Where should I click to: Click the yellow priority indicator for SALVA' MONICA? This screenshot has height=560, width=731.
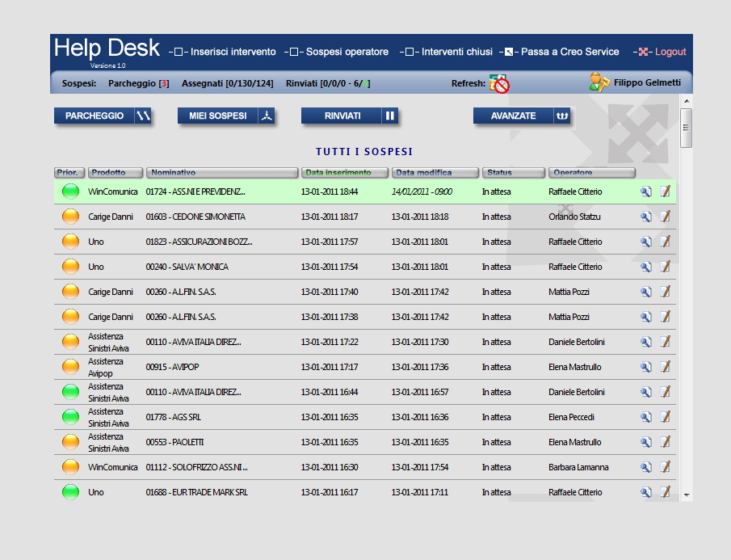(x=69, y=267)
